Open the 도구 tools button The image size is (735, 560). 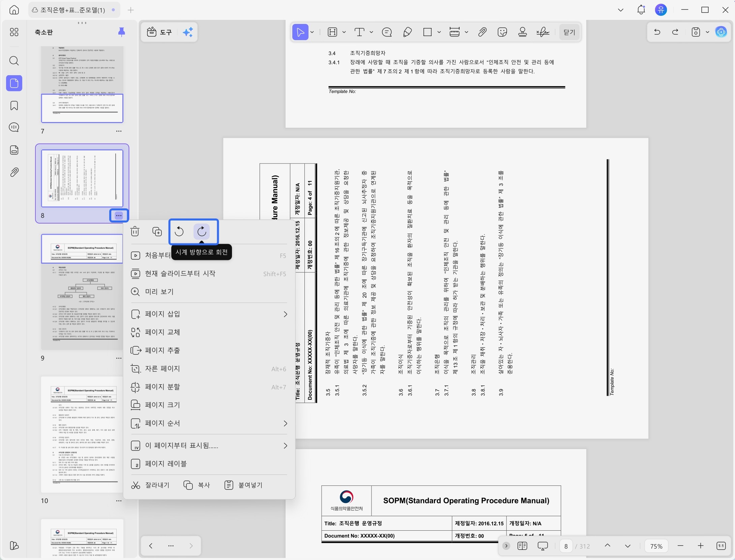tap(159, 32)
